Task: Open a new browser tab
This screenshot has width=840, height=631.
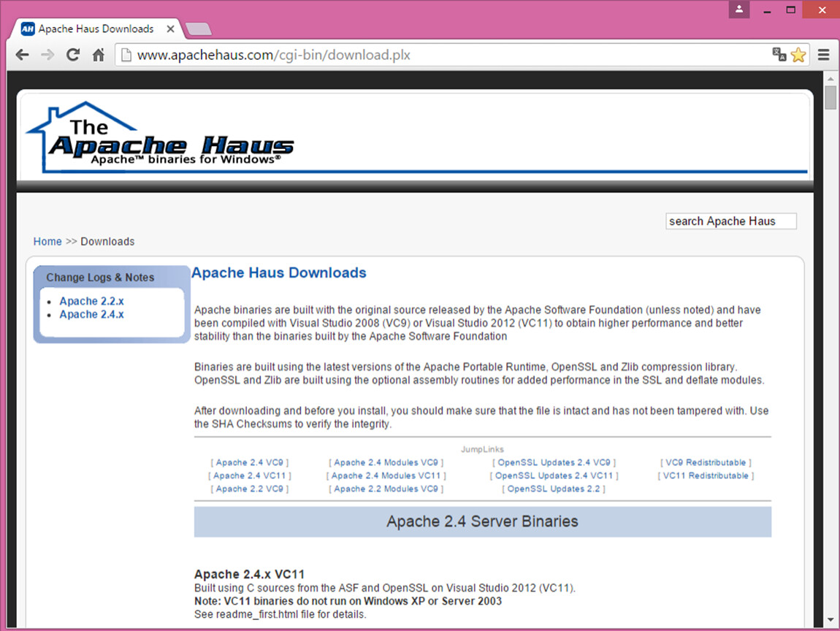Action: [199, 29]
